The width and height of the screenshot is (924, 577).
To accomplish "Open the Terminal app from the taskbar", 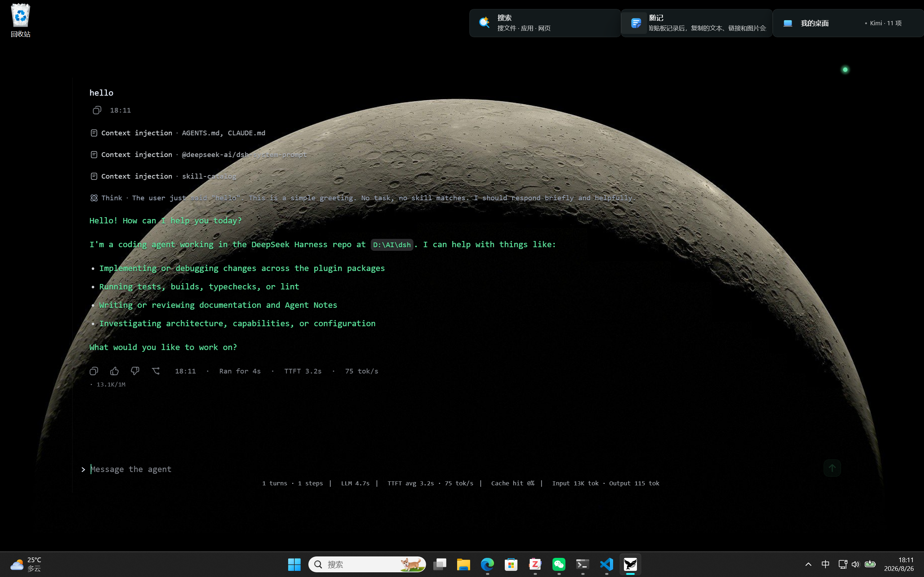I will (583, 564).
